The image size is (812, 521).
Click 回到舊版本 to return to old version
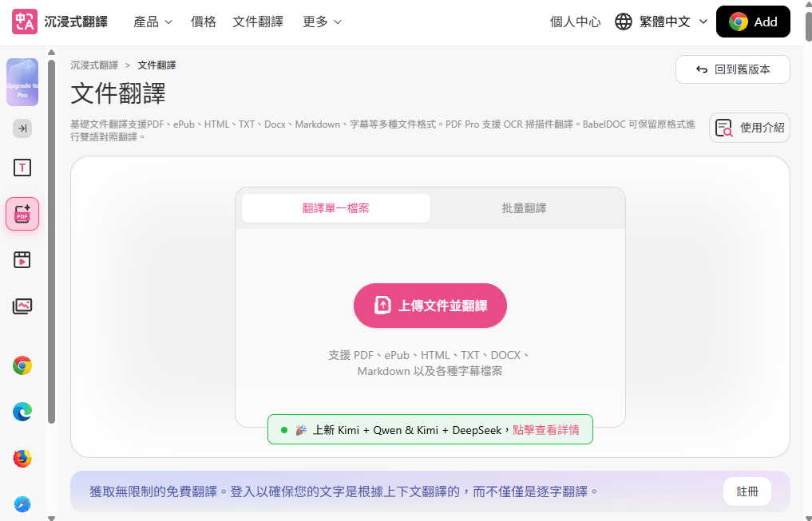(732, 69)
